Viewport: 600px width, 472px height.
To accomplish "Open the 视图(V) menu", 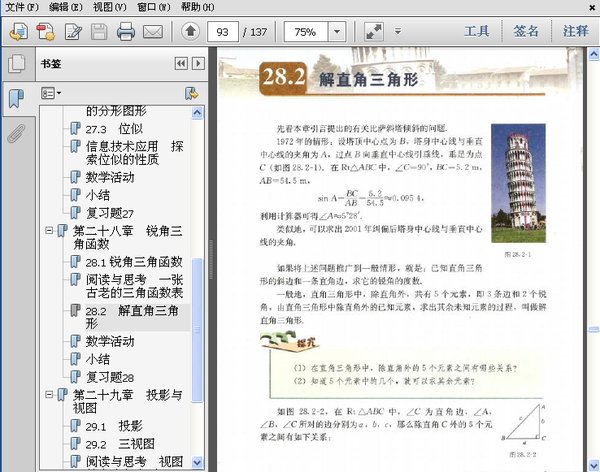I will coord(109,7).
